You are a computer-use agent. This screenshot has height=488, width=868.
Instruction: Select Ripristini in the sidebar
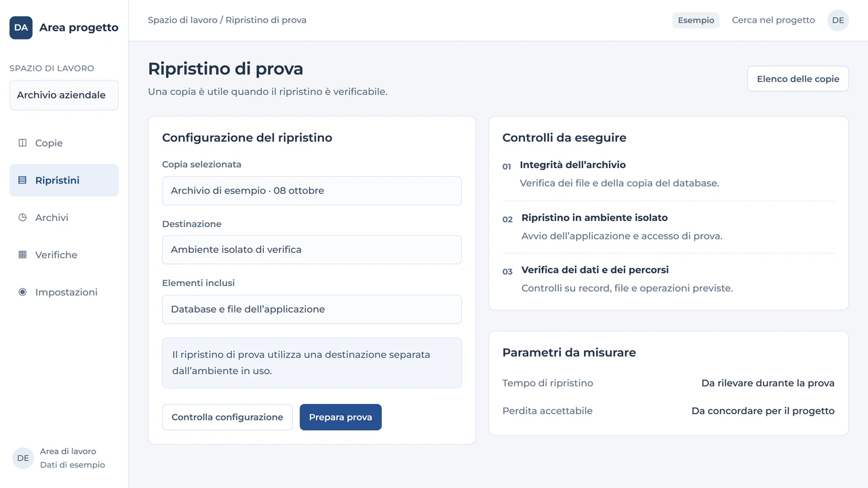pos(64,180)
